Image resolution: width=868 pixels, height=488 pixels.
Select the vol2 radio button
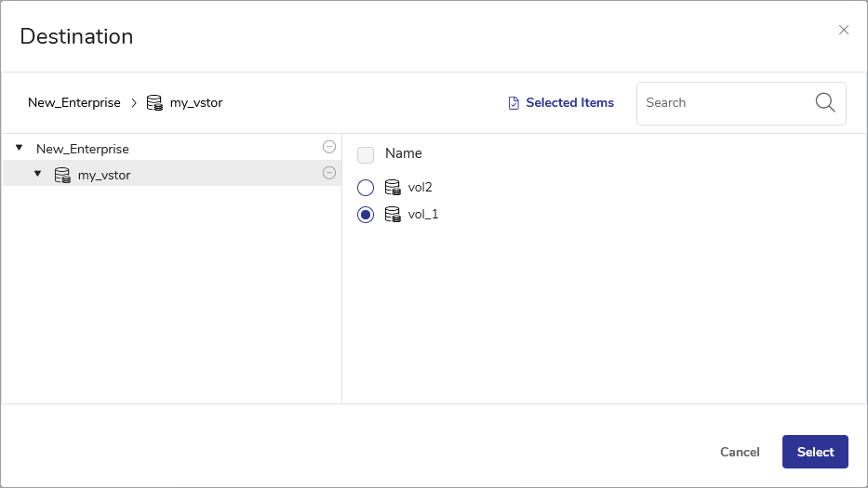[x=366, y=188]
